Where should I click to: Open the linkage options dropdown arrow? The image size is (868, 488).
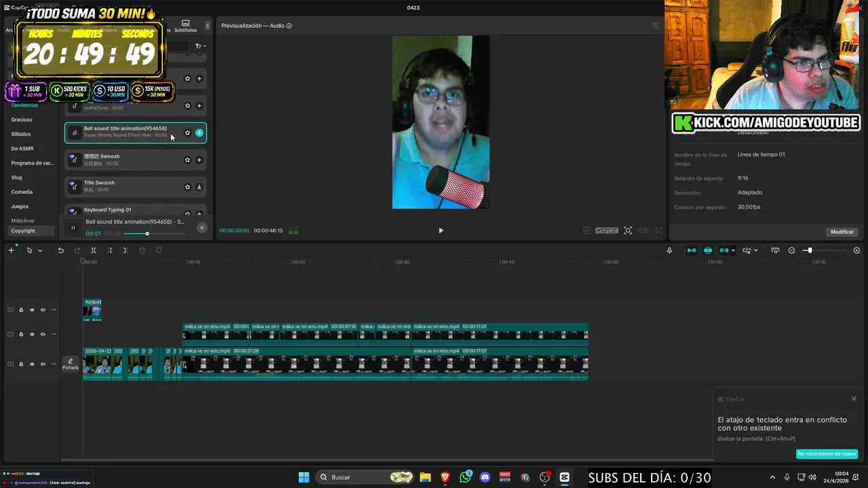[733, 251]
